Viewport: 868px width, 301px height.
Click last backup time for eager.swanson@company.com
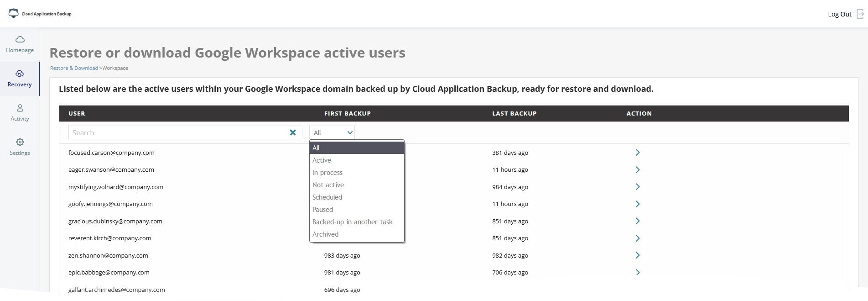[x=510, y=170]
